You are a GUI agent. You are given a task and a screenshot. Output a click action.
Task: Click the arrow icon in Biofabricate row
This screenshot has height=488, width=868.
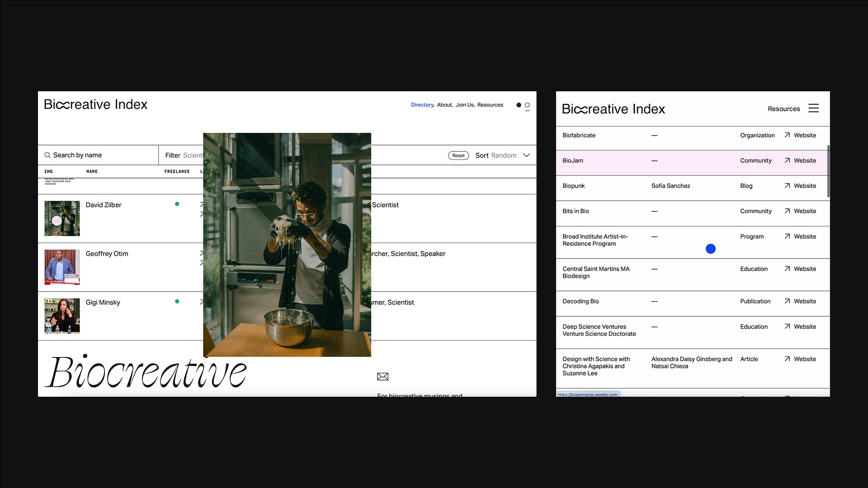click(787, 135)
